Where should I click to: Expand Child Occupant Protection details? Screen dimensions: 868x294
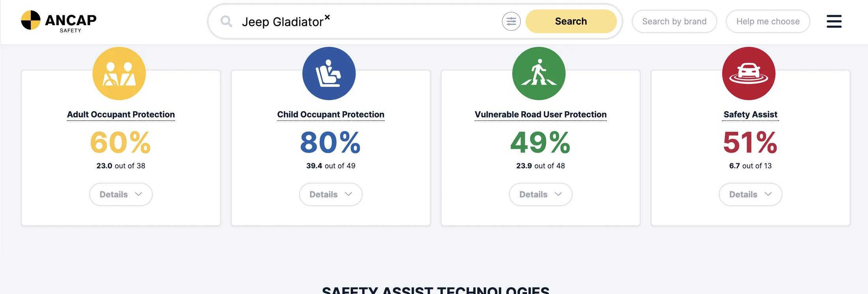tap(331, 194)
